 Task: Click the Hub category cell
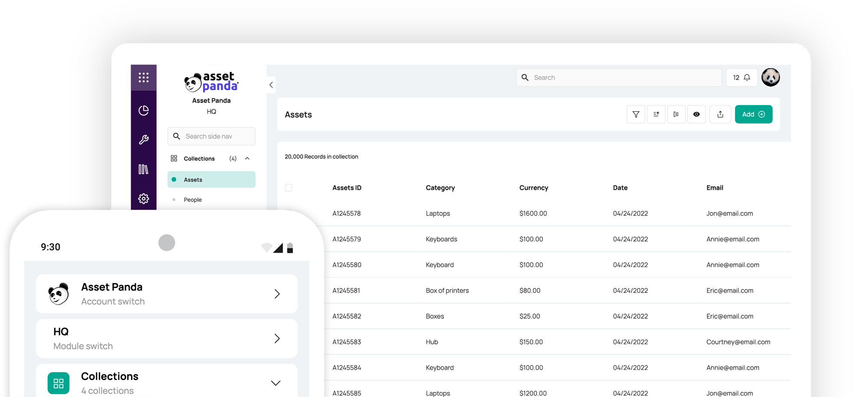(x=432, y=342)
